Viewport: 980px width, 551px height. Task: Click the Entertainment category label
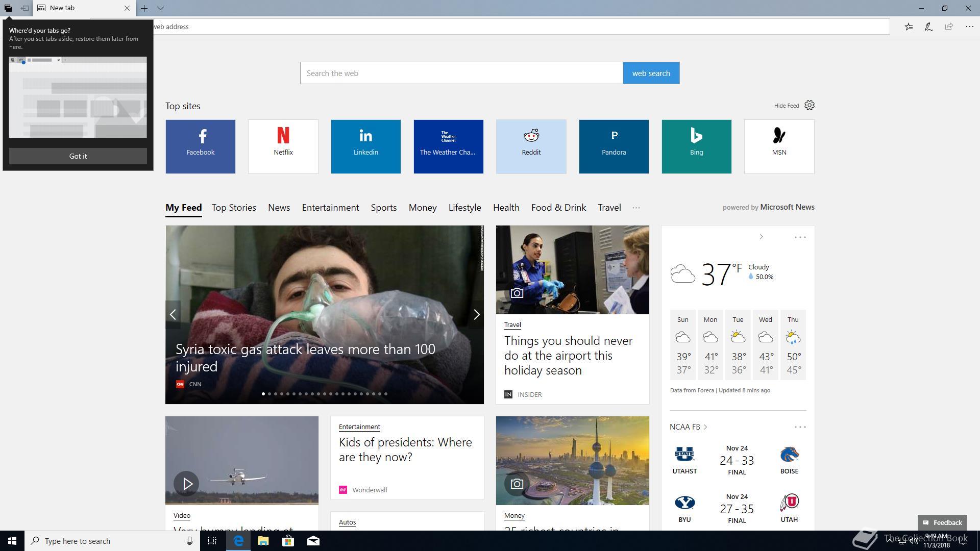[359, 427]
